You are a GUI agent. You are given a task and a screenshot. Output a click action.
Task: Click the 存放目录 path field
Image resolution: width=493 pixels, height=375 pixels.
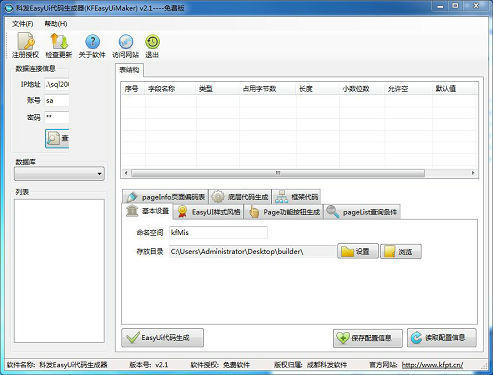(253, 252)
